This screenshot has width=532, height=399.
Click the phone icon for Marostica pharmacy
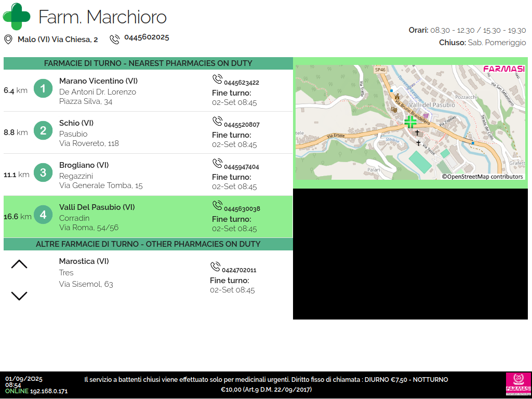tap(215, 267)
